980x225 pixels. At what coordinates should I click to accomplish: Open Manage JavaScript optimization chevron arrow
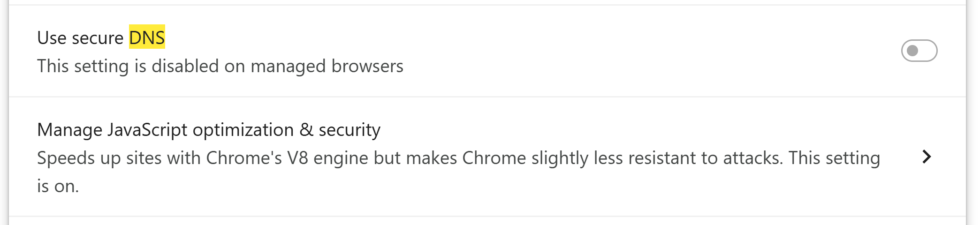[x=926, y=157]
